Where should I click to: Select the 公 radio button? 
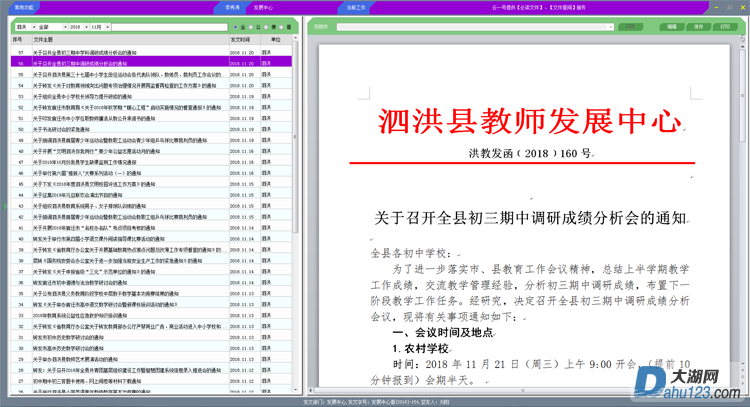(251, 27)
